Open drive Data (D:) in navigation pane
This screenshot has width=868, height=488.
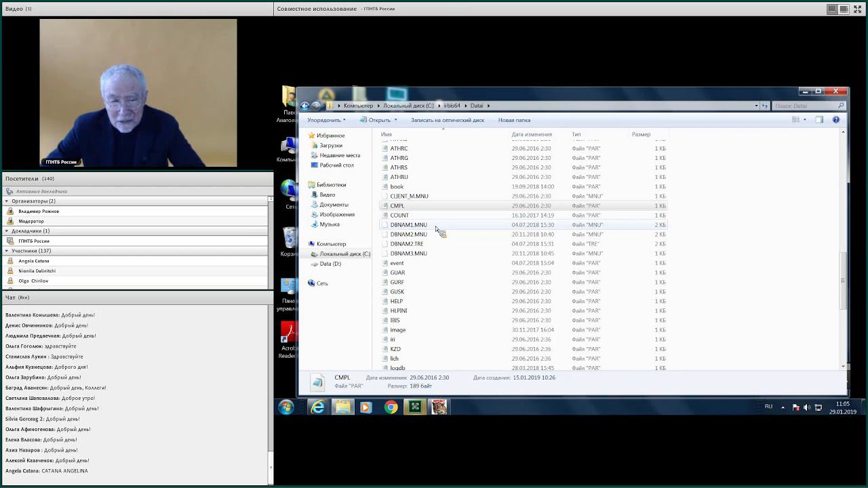[330, 264]
